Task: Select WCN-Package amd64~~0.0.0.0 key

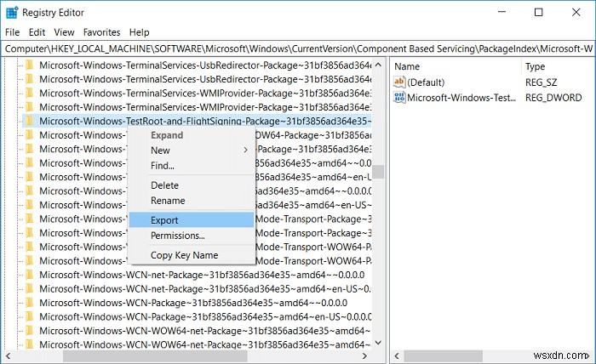Action: point(193,303)
